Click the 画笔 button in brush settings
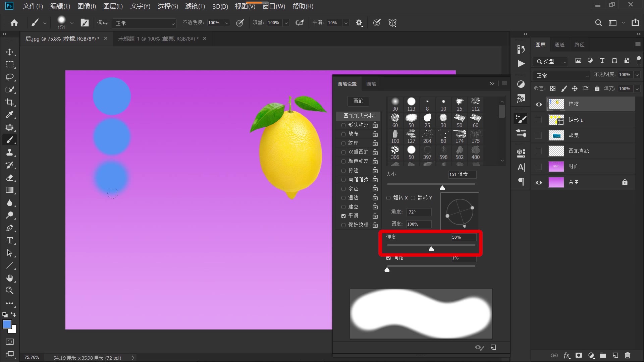Screen dimensions: 644x362 click(358, 101)
